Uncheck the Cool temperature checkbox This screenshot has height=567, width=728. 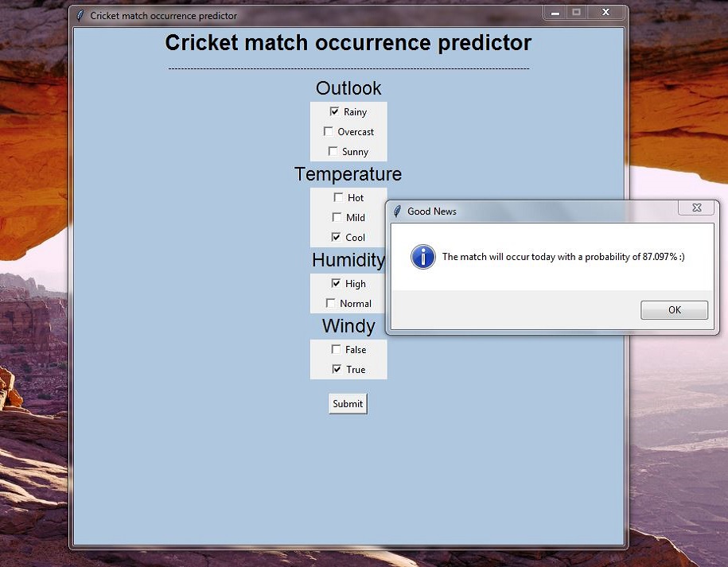[336, 237]
